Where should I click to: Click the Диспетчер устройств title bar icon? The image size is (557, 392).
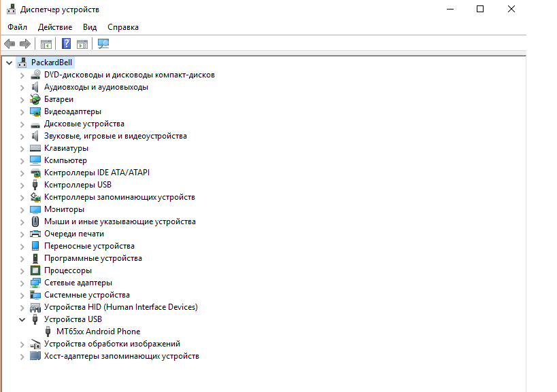12,10
